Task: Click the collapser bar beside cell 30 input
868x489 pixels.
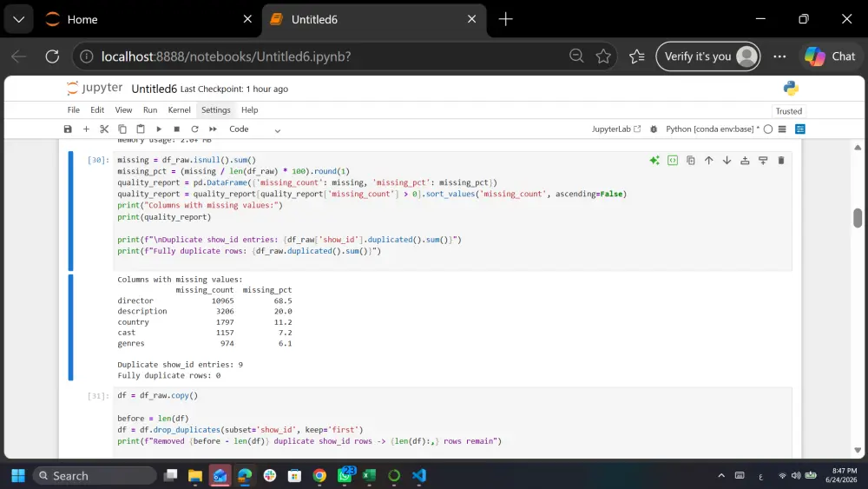Action: [70, 211]
